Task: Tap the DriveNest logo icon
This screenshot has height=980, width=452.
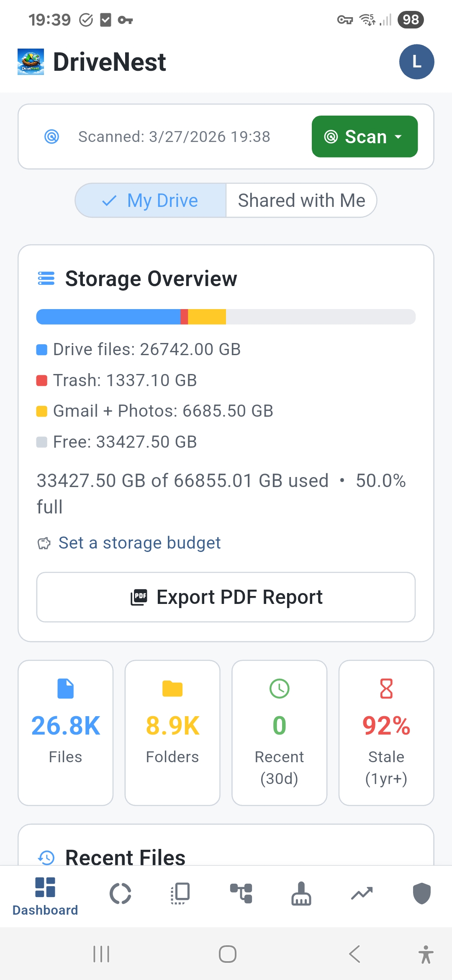Action: (x=31, y=62)
